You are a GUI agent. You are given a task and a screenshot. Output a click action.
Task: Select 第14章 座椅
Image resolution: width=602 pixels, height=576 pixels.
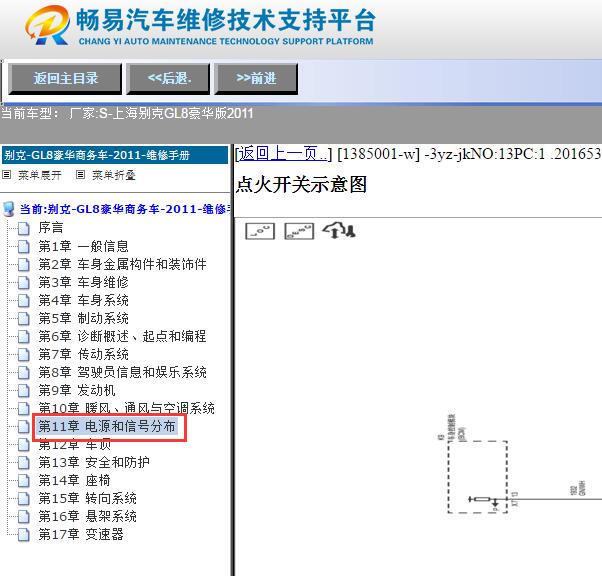click(74, 480)
